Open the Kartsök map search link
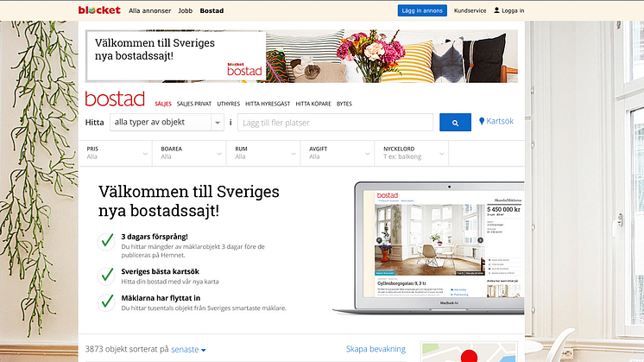 tap(500, 121)
